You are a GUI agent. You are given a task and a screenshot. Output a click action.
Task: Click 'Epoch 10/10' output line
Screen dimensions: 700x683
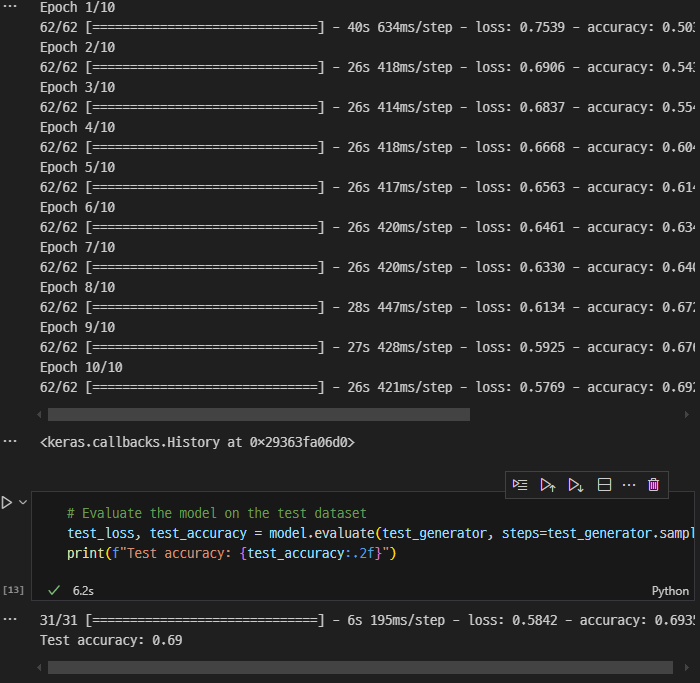[81, 367]
